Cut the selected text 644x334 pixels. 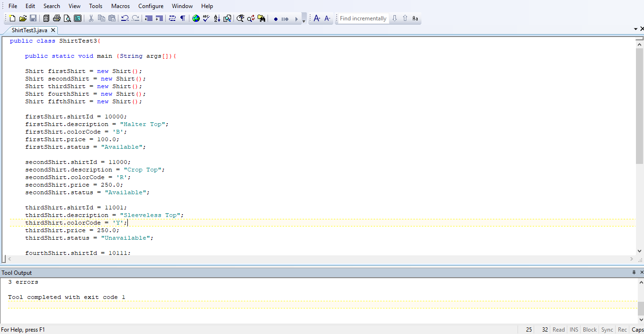tap(91, 18)
